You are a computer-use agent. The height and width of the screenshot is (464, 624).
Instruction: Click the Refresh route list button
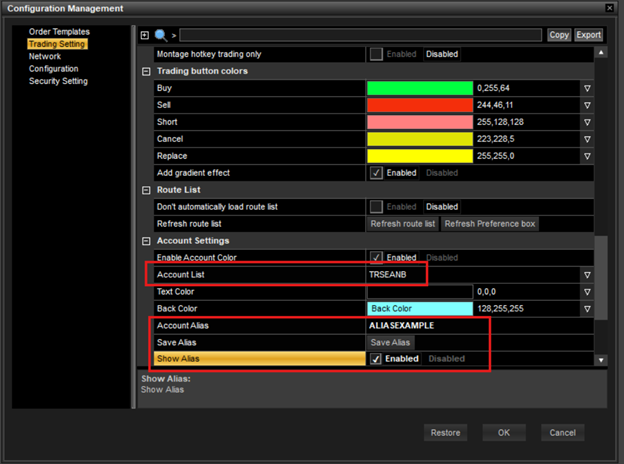click(403, 223)
